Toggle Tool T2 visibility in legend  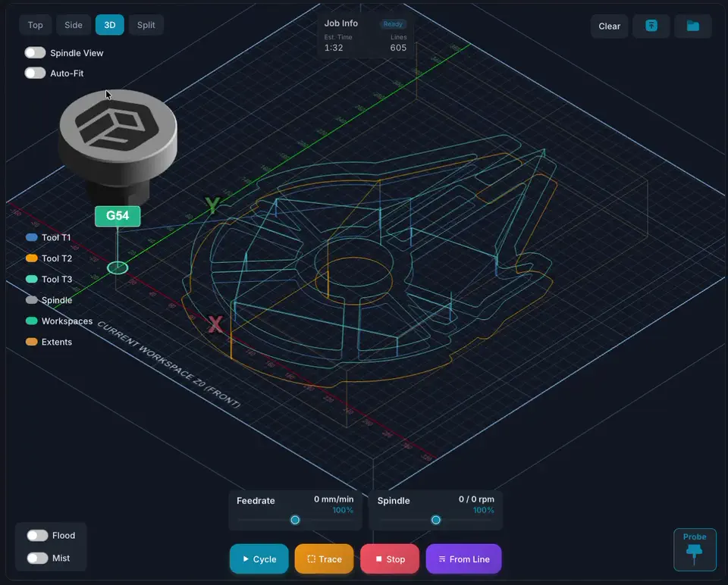(49, 258)
